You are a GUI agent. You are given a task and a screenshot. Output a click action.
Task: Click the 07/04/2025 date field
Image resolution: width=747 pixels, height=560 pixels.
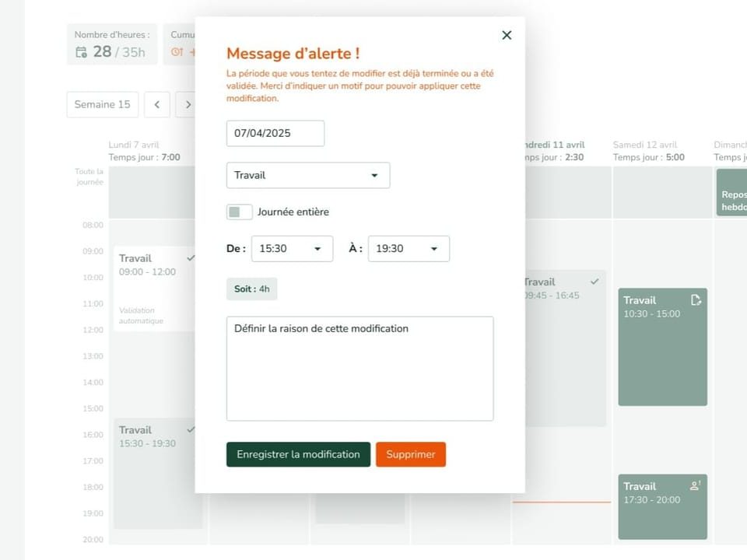pyautogui.click(x=275, y=133)
